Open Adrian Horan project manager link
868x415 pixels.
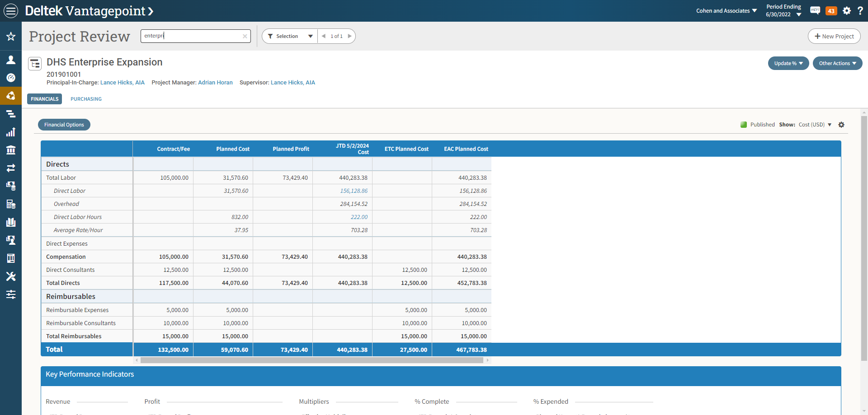(x=215, y=83)
